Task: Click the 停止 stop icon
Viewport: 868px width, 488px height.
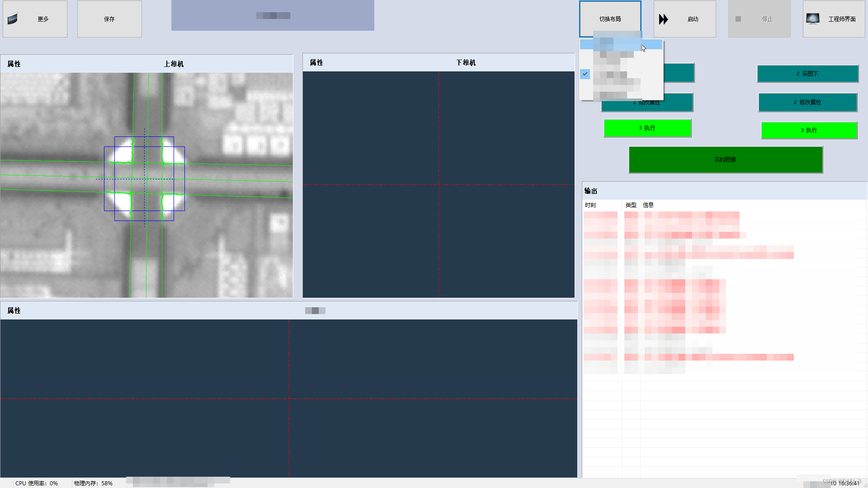Action: 738,19
